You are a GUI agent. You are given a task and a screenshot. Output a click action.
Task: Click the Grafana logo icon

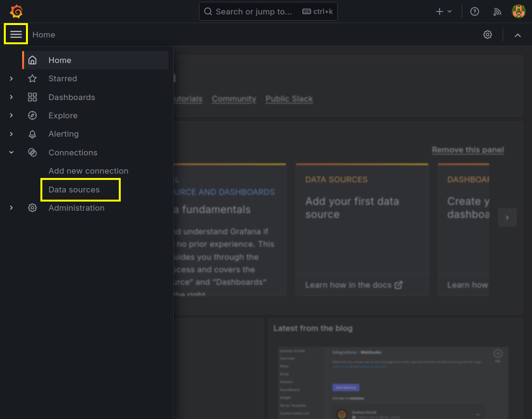(16, 12)
